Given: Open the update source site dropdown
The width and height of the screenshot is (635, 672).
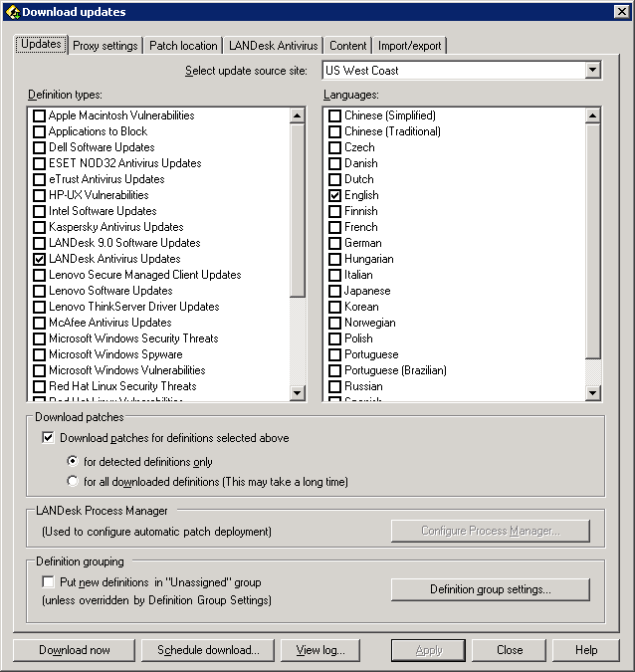Looking at the screenshot, I should (x=592, y=70).
